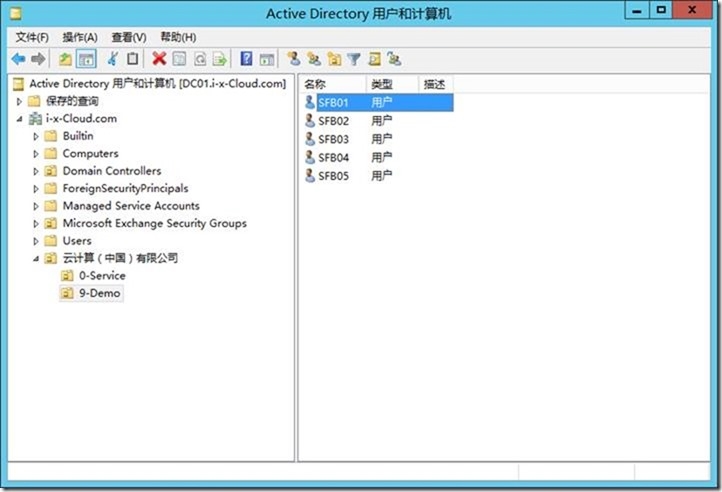Select the i-x-Cloud.com domain
Viewport: 722px width, 492px height.
tap(81, 118)
